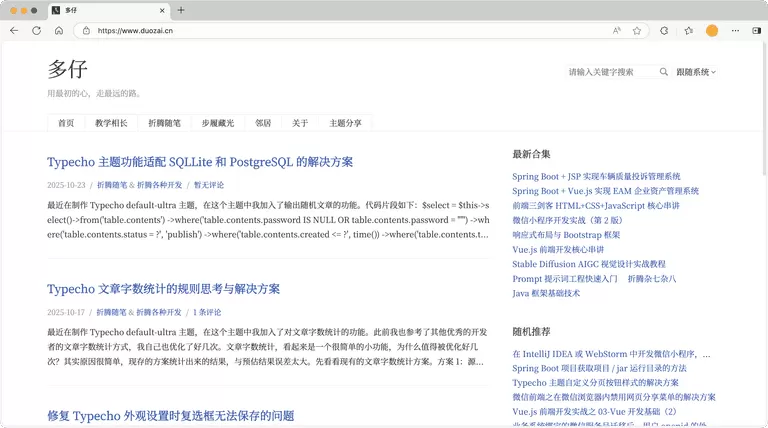Open the Stable Diffusion AIGC sidebar link
This screenshot has width=768, height=428.
coord(589,264)
